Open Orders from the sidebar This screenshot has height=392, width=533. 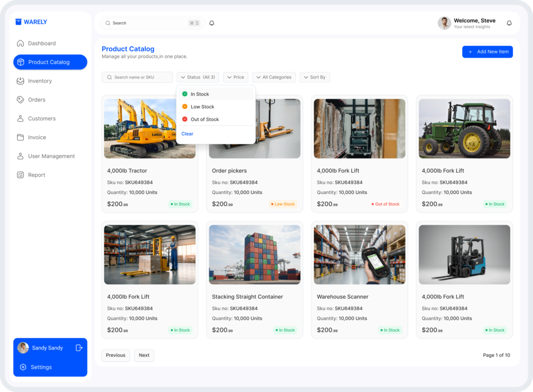click(36, 100)
